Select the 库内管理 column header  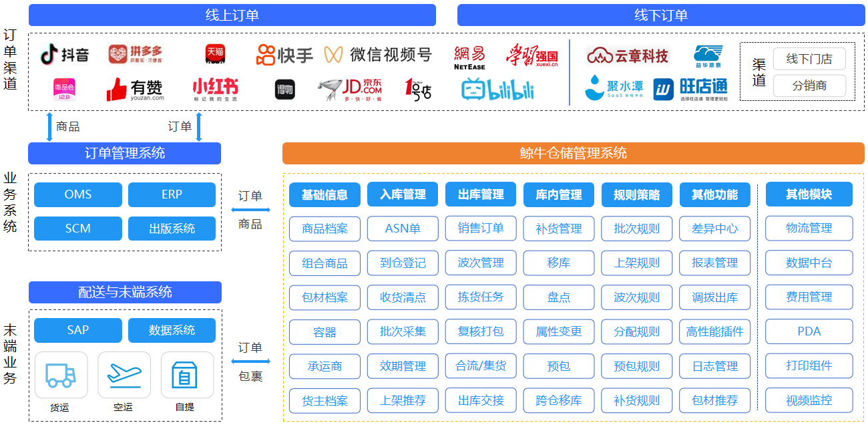(x=559, y=194)
